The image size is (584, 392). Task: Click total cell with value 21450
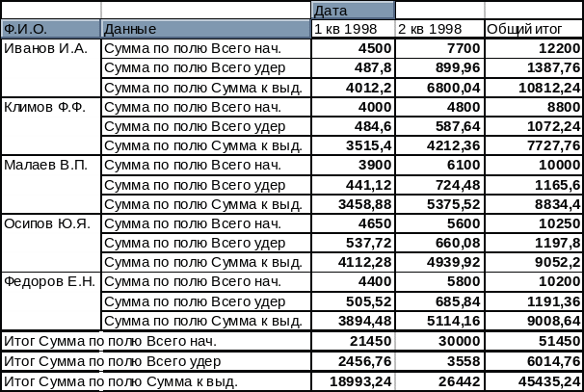[x=353, y=341]
